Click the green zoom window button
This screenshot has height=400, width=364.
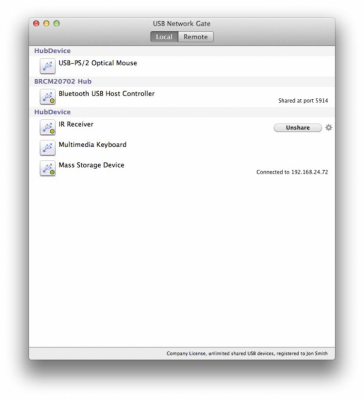[57, 23]
